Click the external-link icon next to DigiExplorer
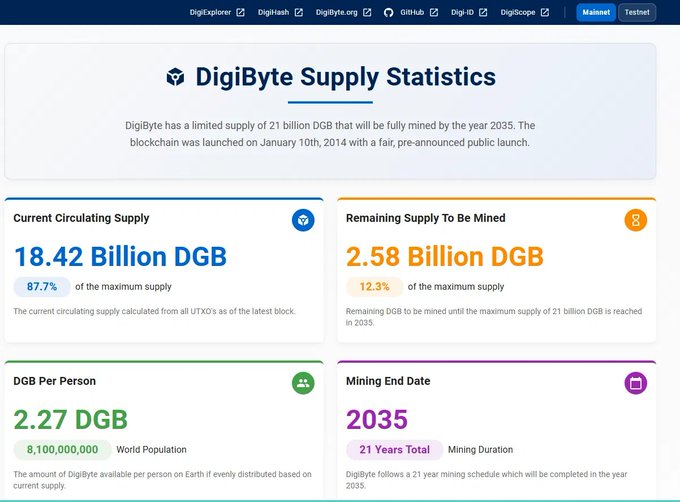Viewport: 680px width, 502px height. [x=240, y=13]
